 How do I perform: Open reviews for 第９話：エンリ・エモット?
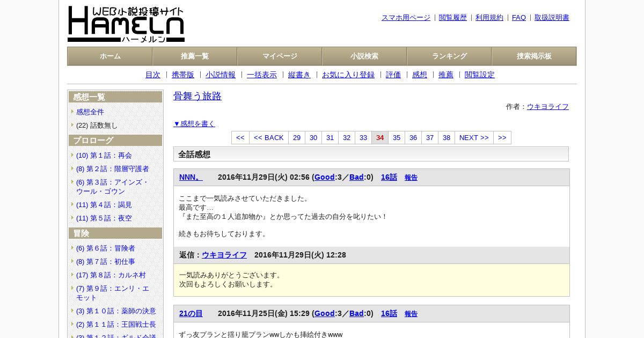(113, 293)
